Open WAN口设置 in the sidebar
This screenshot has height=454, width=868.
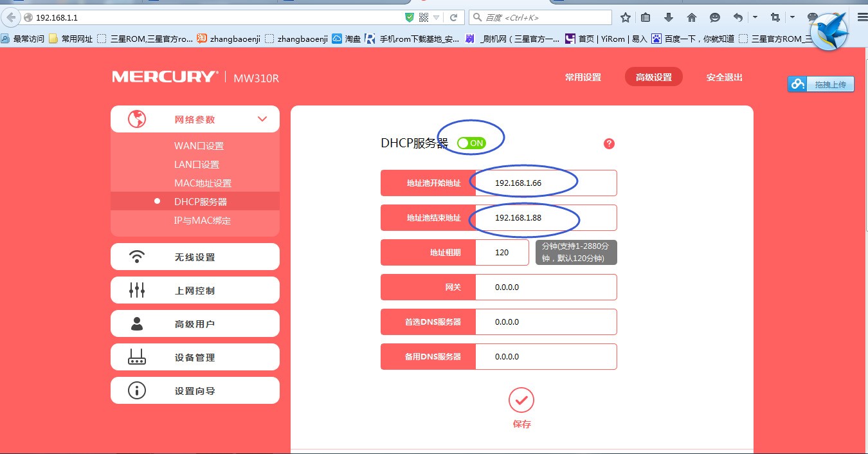[199, 146]
